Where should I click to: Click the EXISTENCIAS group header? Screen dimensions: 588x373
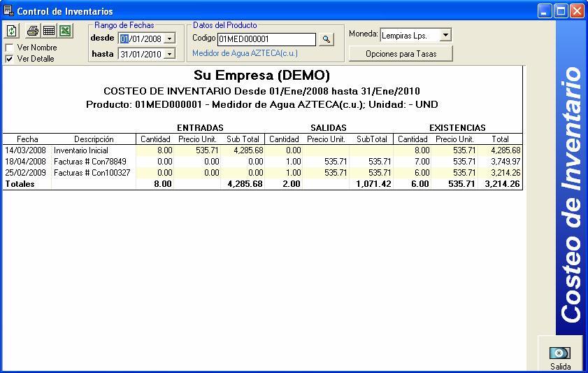[x=457, y=127]
